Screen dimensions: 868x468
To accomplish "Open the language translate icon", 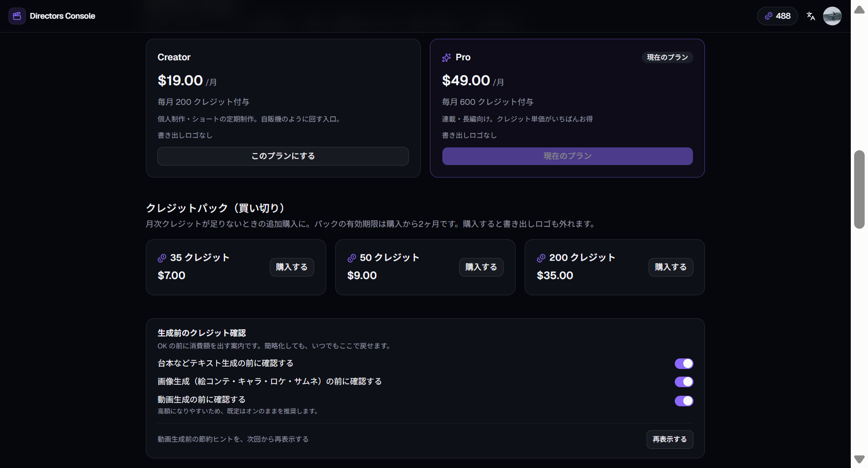I will [x=811, y=16].
